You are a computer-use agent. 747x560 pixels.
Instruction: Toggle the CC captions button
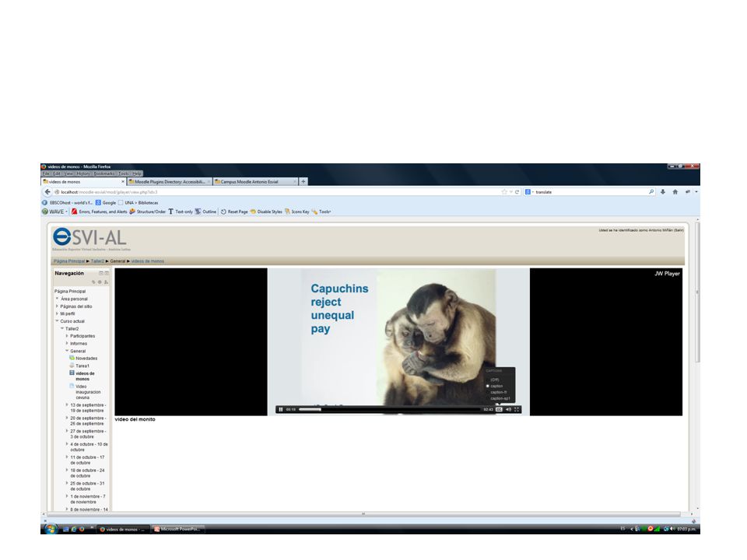click(499, 410)
